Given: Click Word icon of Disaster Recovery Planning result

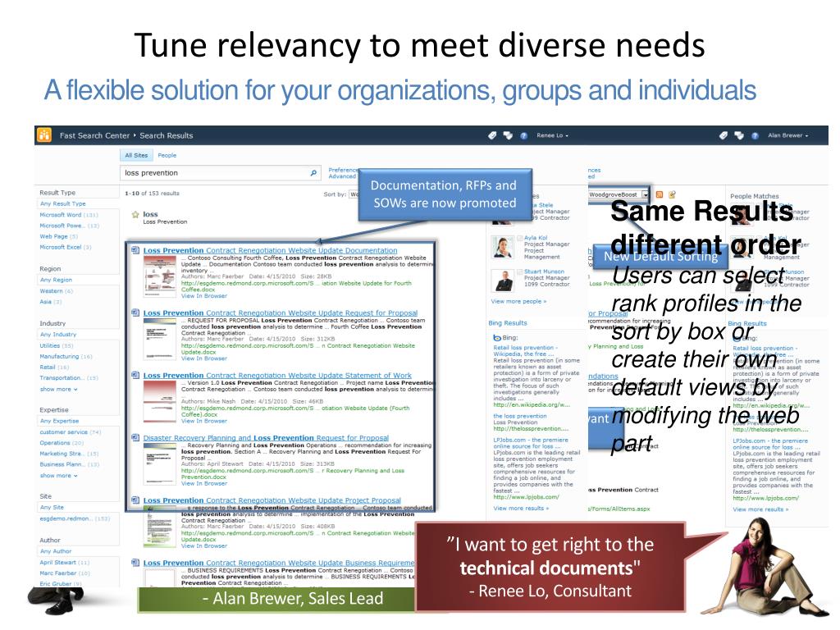Looking at the screenshot, I should tap(135, 438).
